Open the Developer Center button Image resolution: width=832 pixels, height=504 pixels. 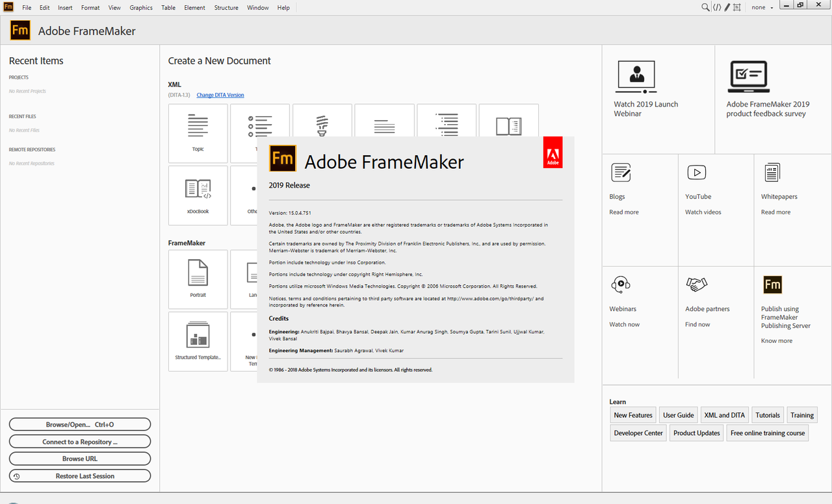point(638,433)
